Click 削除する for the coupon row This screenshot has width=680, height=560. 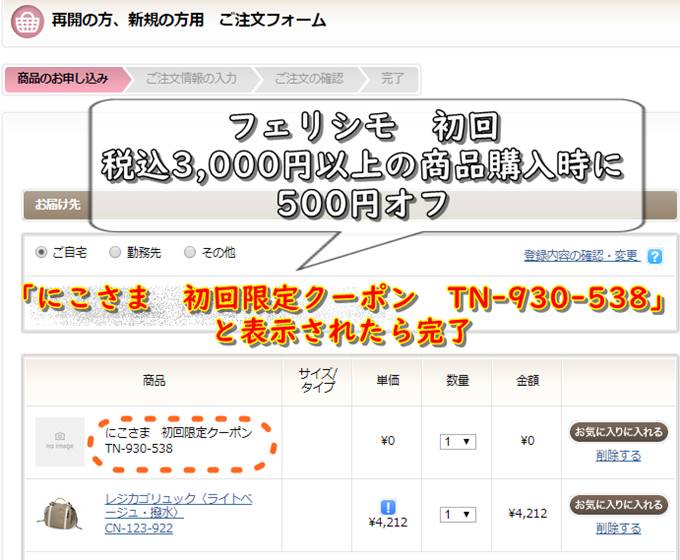pos(618,456)
